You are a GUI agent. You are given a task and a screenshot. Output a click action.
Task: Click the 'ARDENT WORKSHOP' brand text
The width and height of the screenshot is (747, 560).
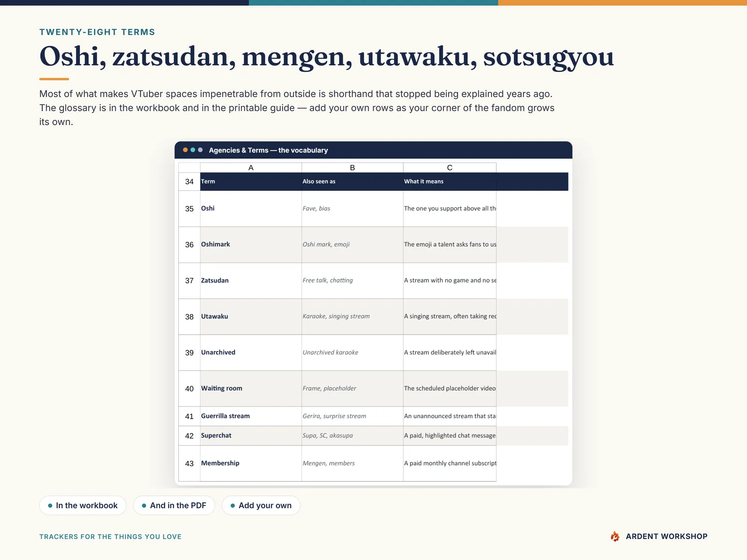[667, 537]
